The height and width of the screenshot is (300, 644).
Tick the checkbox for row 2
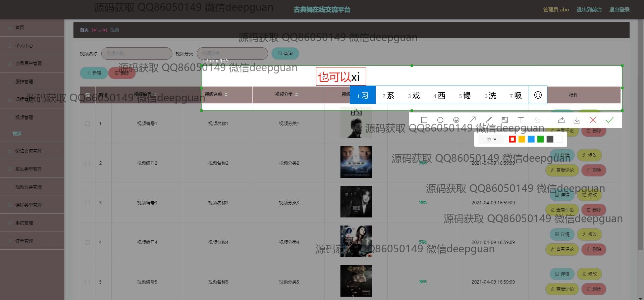(87, 163)
